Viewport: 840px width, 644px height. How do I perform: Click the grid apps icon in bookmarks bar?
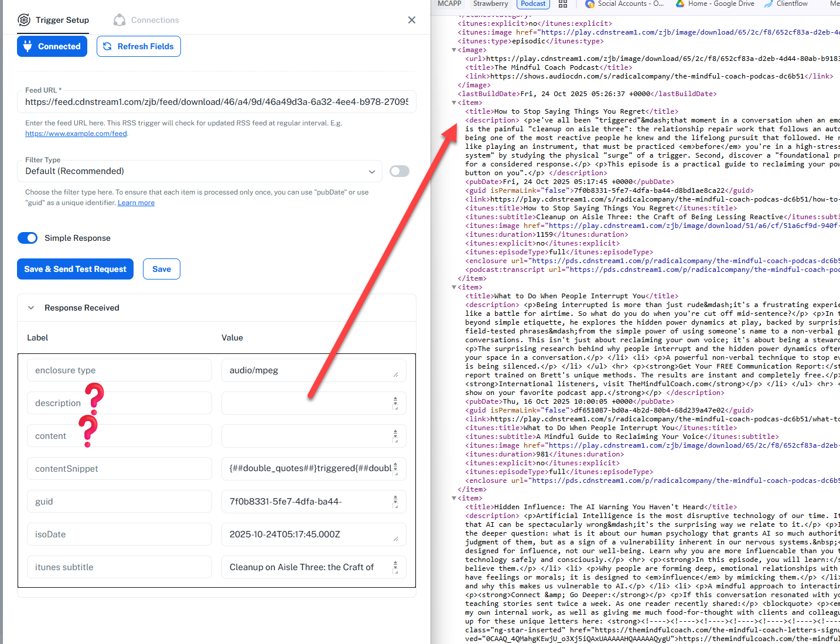563,4
